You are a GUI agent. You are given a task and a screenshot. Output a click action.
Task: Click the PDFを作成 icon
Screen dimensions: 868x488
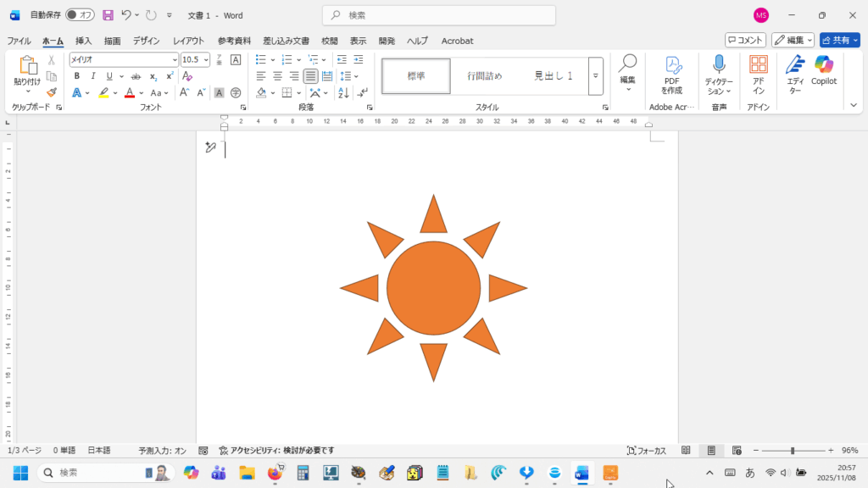[672, 71]
